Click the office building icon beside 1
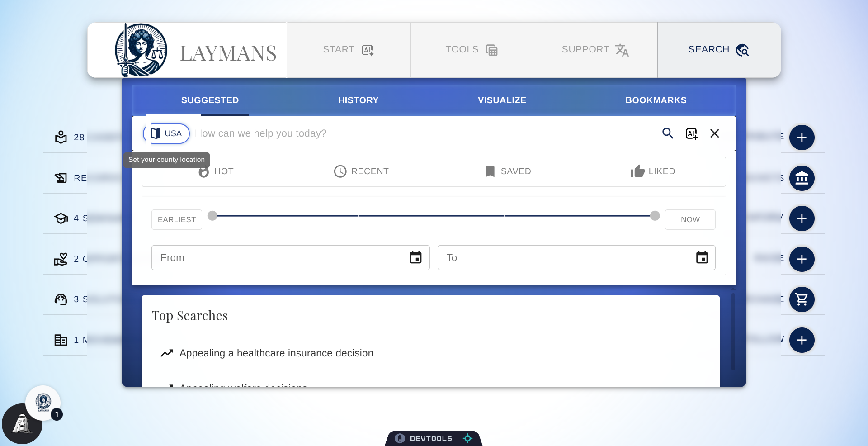868x446 pixels. tap(61, 340)
